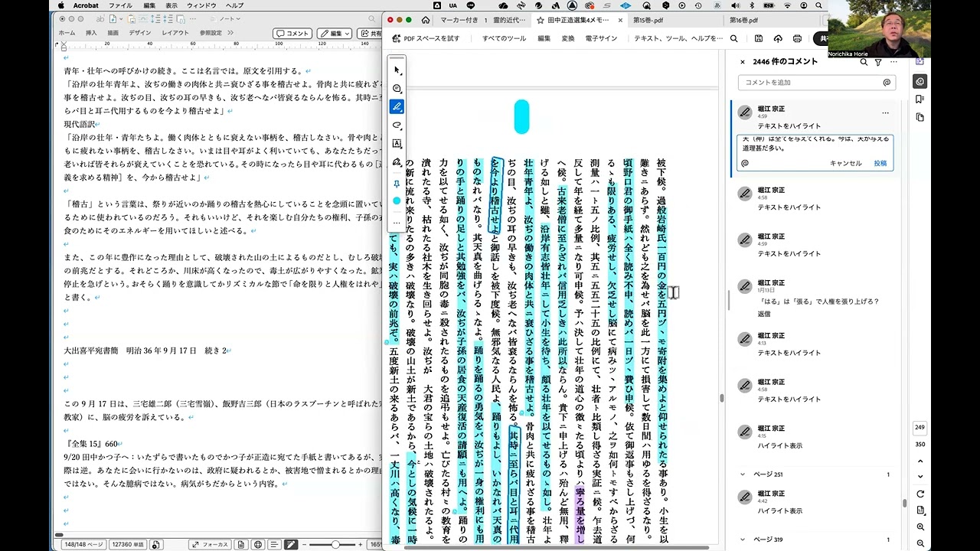Open bookmarks panel in right rail

click(x=920, y=99)
